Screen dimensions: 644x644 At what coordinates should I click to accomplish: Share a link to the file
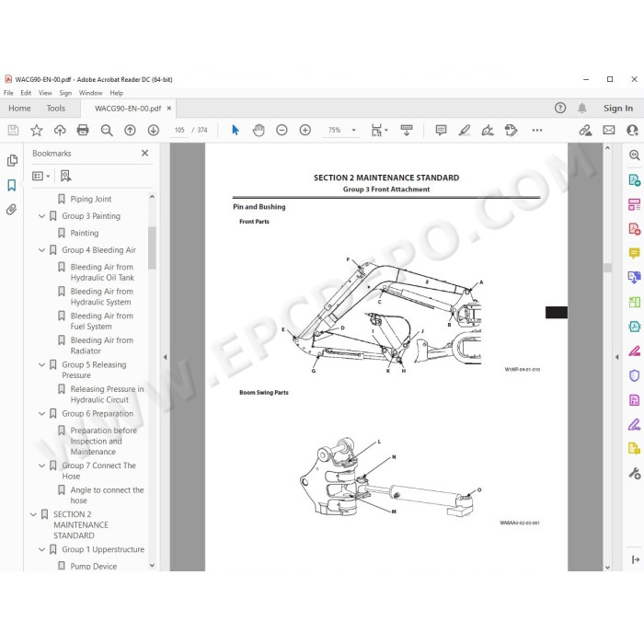[x=585, y=131]
